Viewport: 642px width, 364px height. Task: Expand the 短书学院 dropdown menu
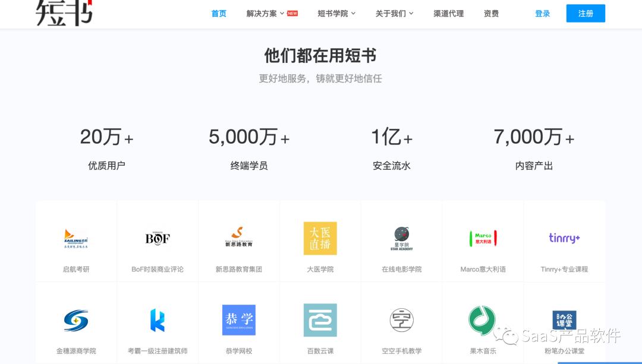click(336, 14)
